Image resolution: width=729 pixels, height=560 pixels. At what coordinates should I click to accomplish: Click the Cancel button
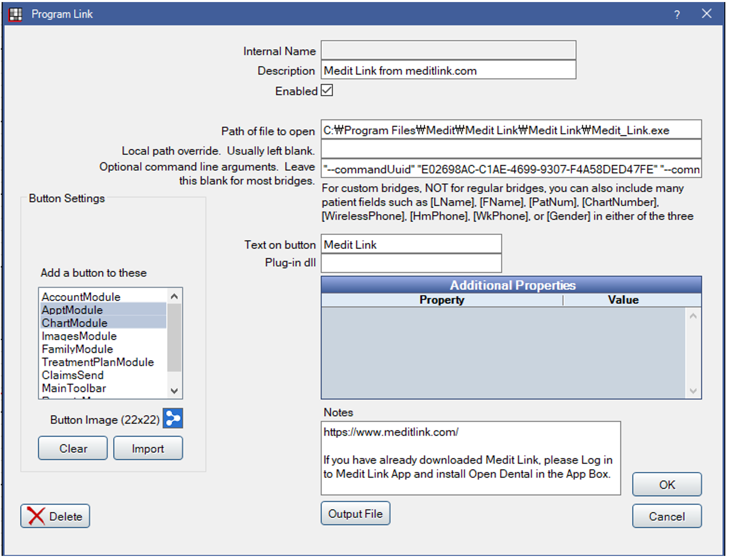point(667,516)
